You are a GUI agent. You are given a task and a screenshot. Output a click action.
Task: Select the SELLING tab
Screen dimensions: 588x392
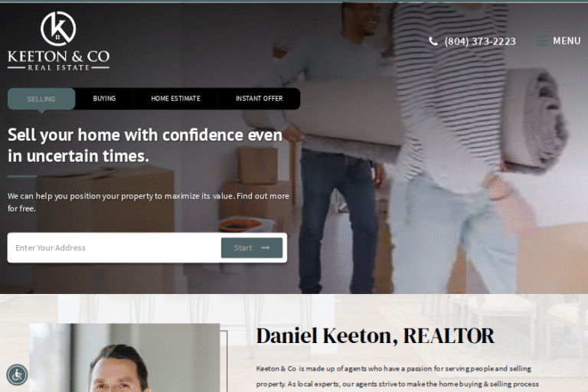point(41,99)
